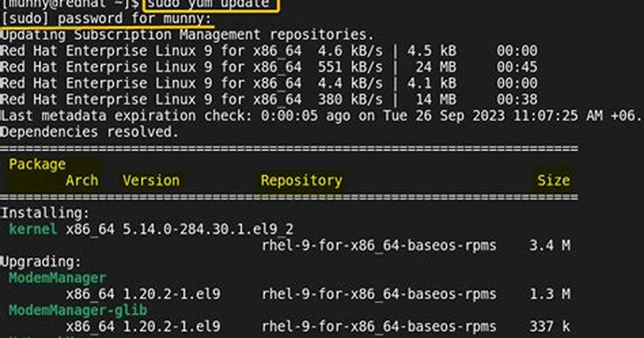Click the '24 MB' repository size
Viewport: 644px width, 338px height.
click(x=436, y=67)
